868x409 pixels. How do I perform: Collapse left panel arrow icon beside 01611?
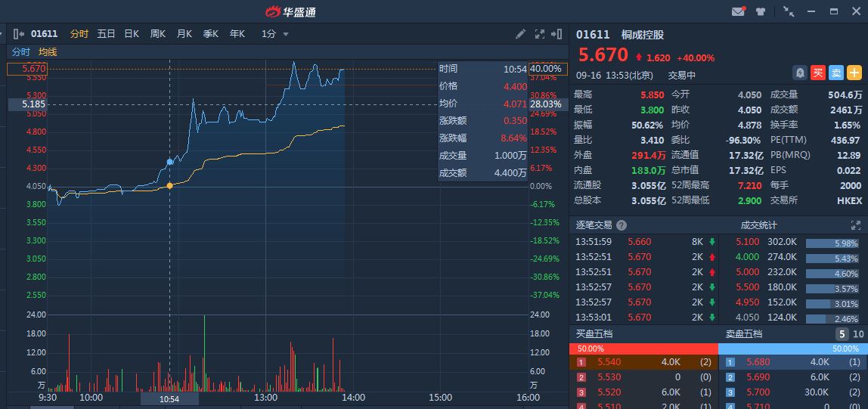(x=19, y=34)
